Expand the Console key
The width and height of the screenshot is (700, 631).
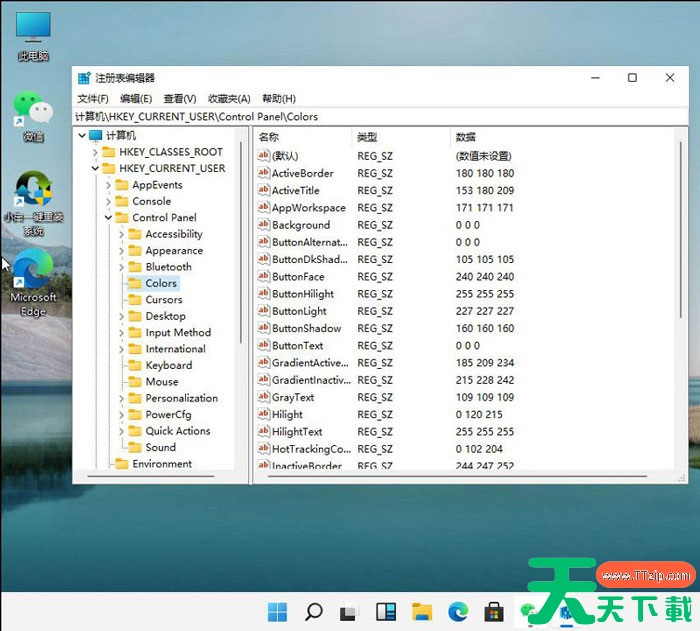[108, 201]
